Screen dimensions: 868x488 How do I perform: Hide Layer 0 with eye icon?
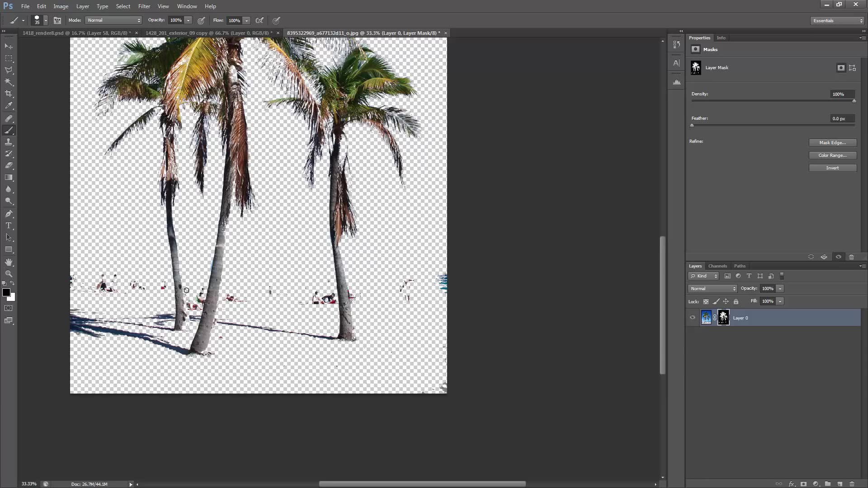(693, 318)
